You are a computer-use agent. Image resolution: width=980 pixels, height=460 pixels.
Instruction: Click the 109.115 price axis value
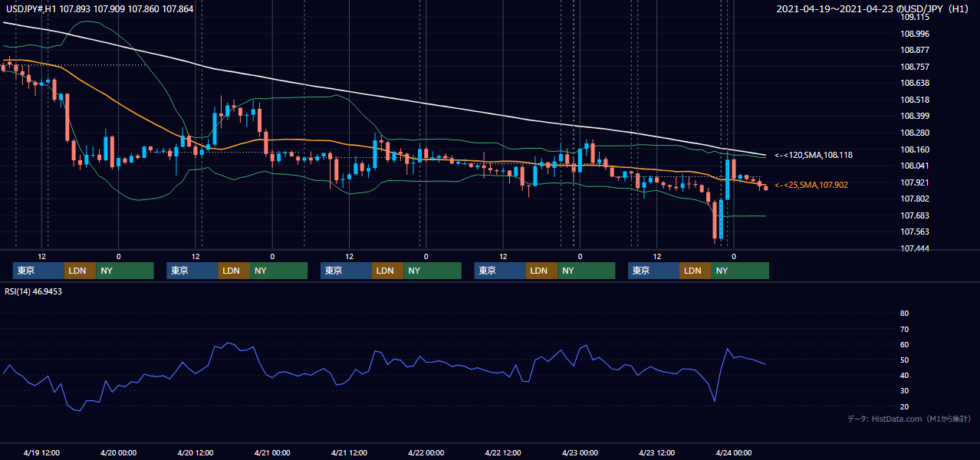(x=915, y=17)
